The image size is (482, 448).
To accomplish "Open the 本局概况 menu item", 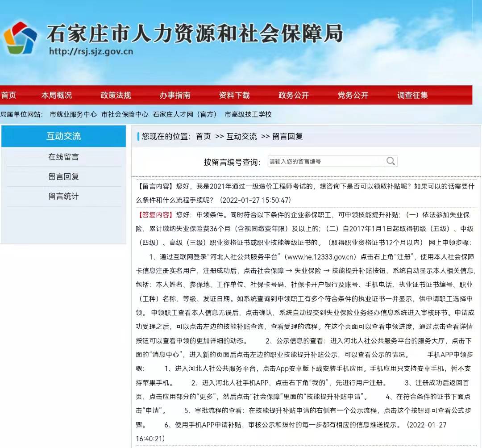I will click(57, 95).
